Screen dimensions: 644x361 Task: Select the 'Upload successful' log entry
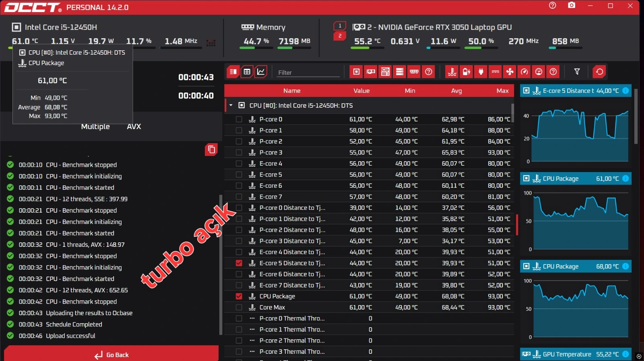70,336
